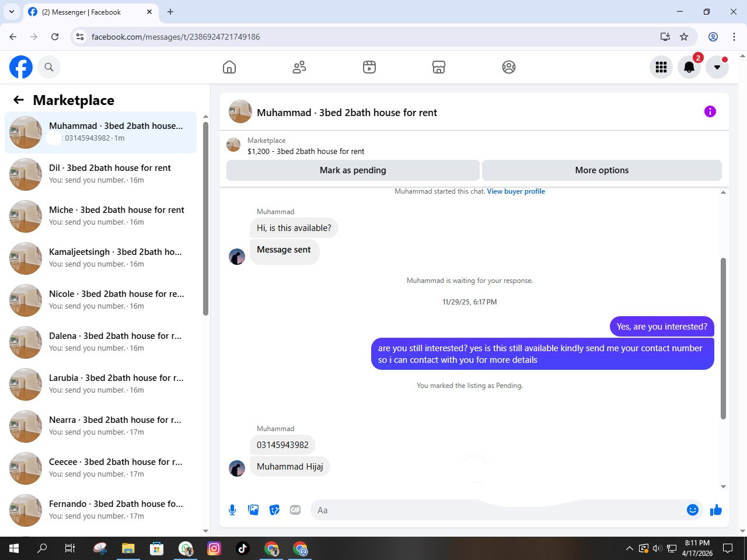Screen dimensions: 747x560
Task: Open Windows Start menu
Action: [14, 548]
